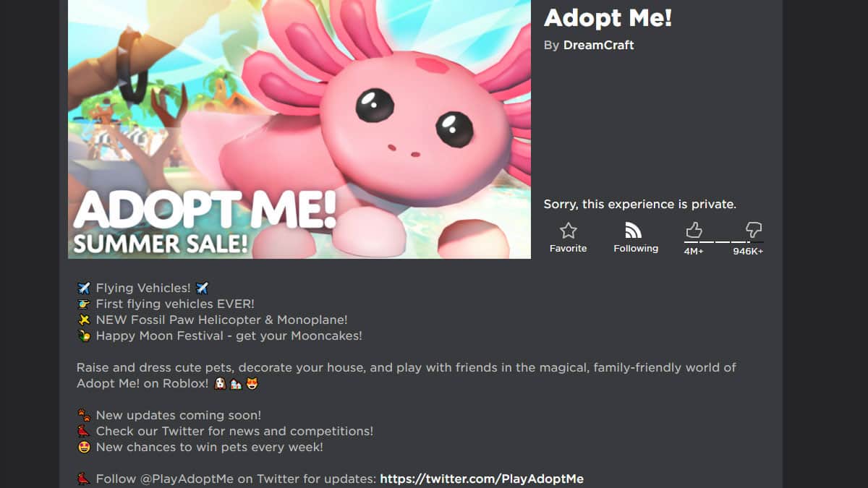This screenshot has height=488, width=868.
Task: Open the DreamCraft creator link
Action: coord(598,45)
